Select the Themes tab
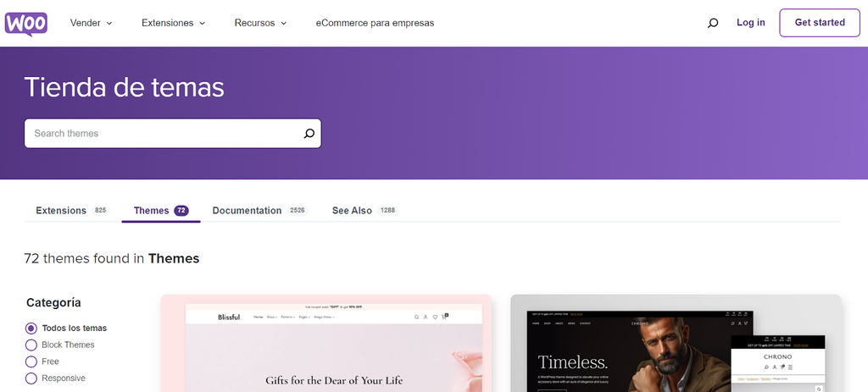This screenshot has height=392, width=868. 161,211
